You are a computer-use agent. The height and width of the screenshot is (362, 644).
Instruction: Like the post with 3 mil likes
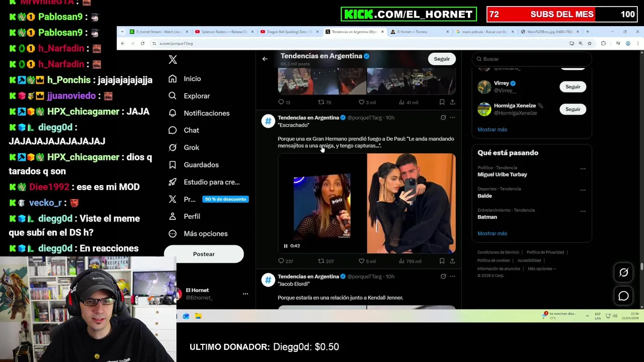[x=367, y=102]
